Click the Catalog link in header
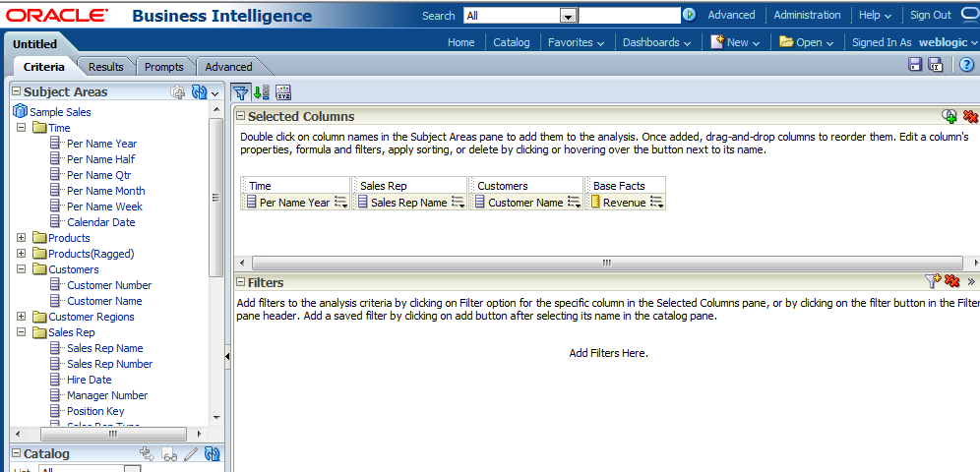Viewport: 980px width, 472px height. click(512, 42)
